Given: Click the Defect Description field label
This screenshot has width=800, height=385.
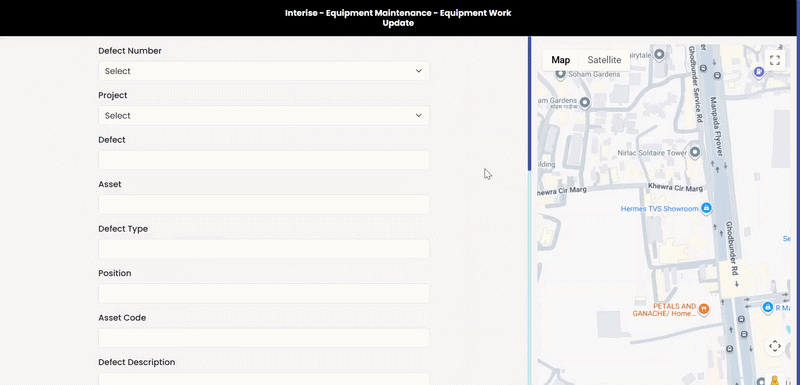Looking at the screenshot, I should pyautogui.click(x=137, y=362).
